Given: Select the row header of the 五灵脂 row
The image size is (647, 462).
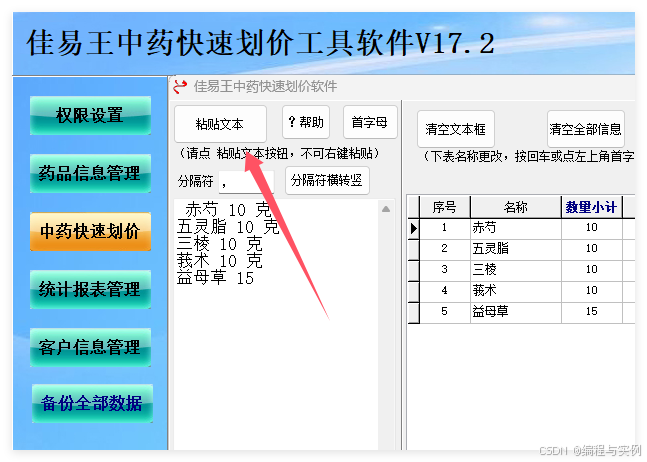Looking at the screenshot, I should click(x=413, y=250).
